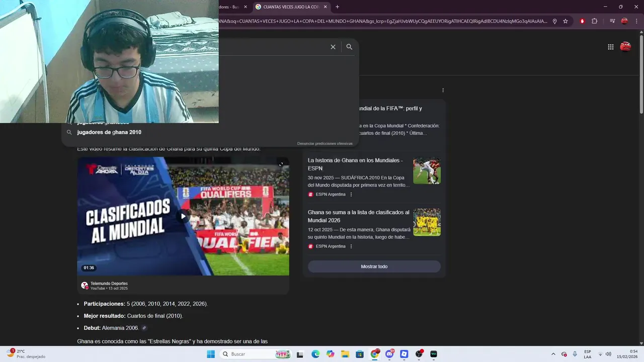644x362 pixels.
Task: Open the three-dot options above the results panel
Action: pyautogui.click(x=443, y=90)
